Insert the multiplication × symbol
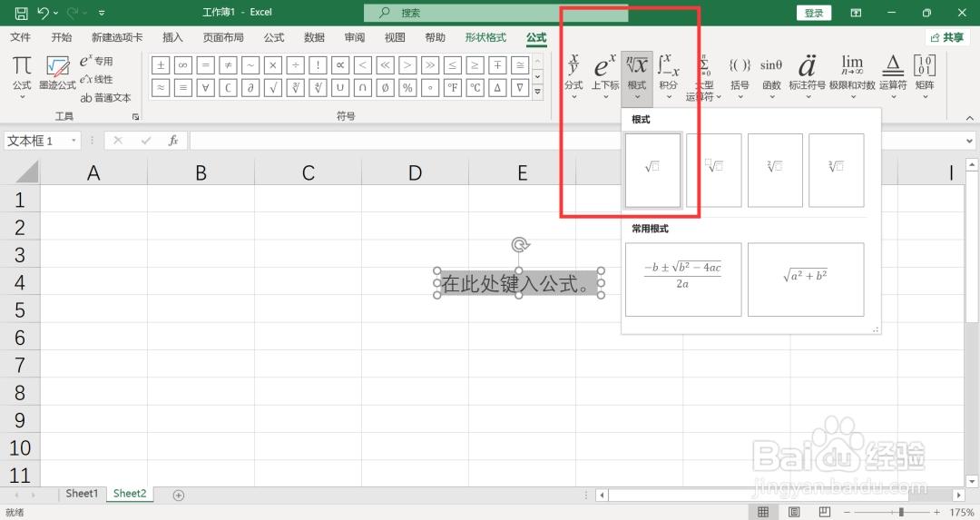Image resolution: width=980 pixels, height=520 pixels. [x=273, y=65]
